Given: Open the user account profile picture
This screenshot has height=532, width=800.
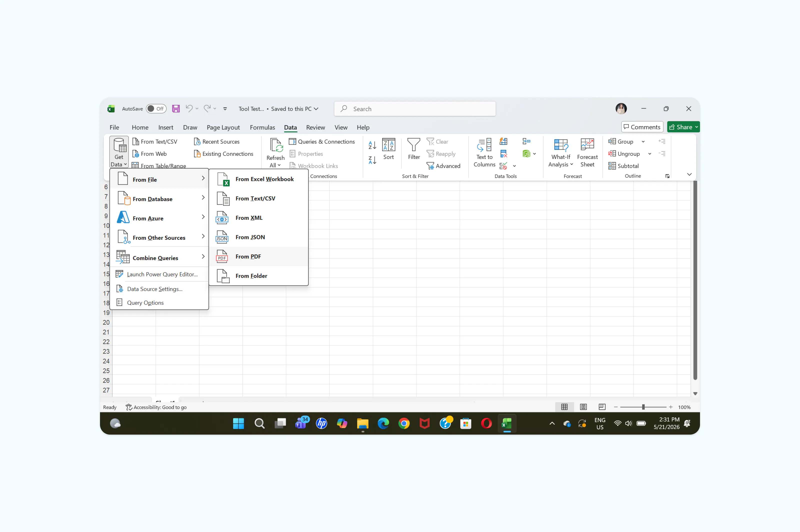Looking at the screenshot, I should pos(621,109).
